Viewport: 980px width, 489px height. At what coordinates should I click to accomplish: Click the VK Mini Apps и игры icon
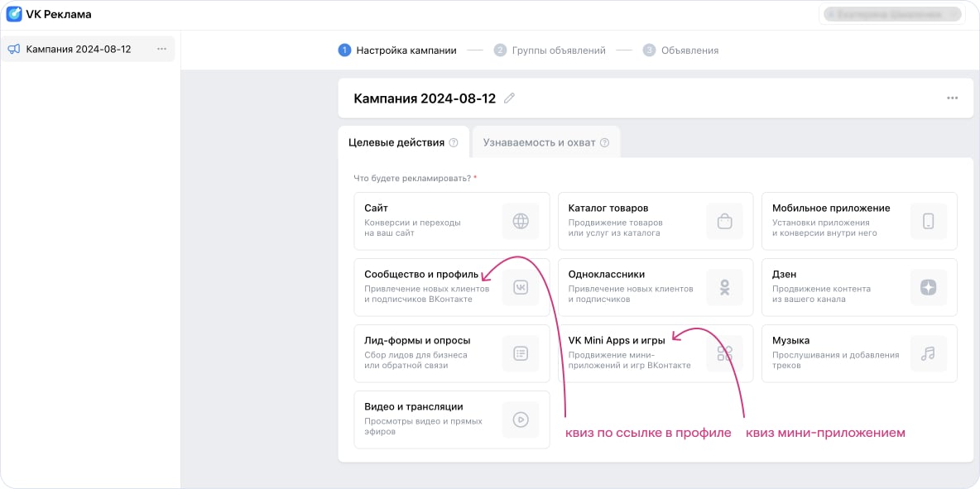click(x=724, y=353)
